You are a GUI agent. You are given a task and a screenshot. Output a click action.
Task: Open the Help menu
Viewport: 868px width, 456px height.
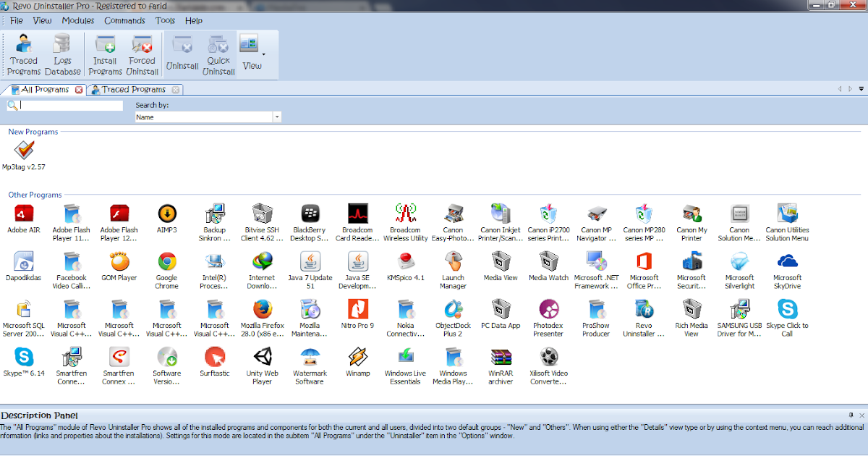tap(194, 21)
